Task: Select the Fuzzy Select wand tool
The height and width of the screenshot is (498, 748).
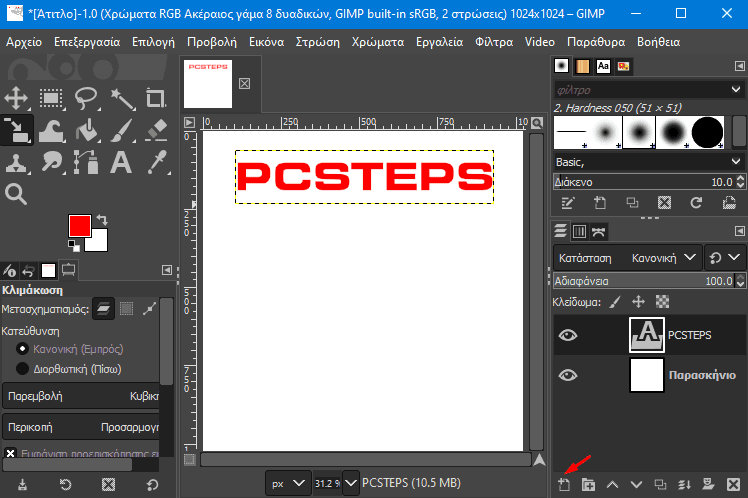Action: click(122, 98)
